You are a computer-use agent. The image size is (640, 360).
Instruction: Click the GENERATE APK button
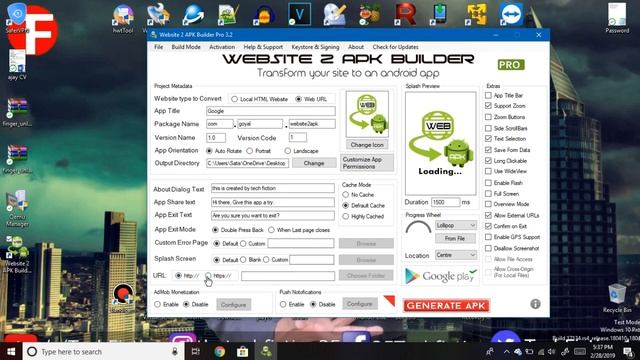(x=446, y=305)
